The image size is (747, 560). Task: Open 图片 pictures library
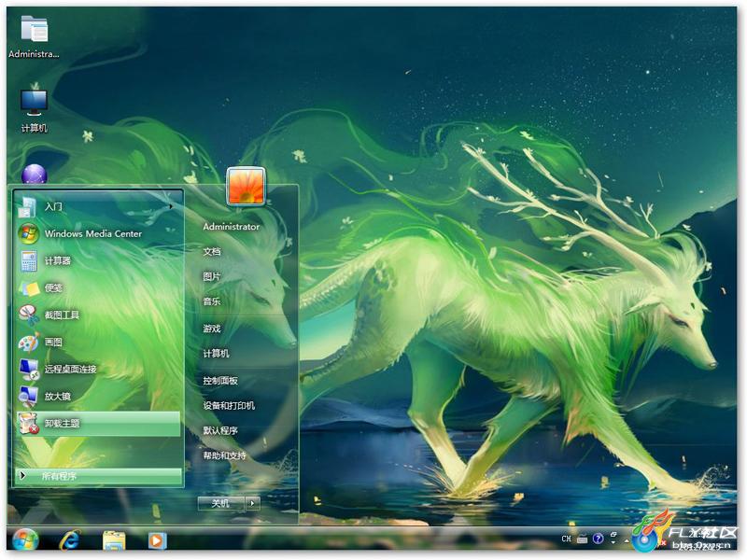pos(212,276)
